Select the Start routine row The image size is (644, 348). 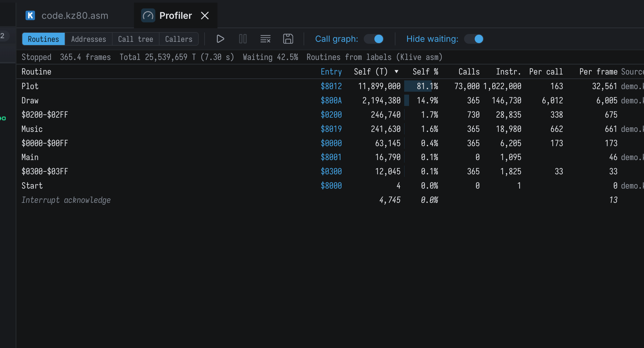330,186
